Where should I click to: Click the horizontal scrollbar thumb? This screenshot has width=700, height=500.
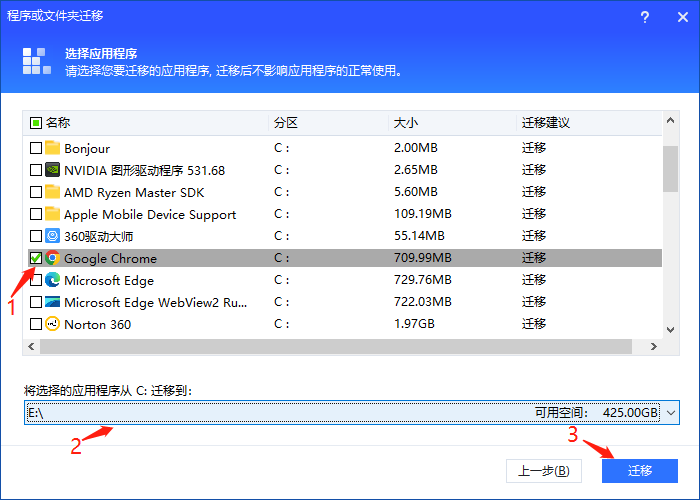336,346
